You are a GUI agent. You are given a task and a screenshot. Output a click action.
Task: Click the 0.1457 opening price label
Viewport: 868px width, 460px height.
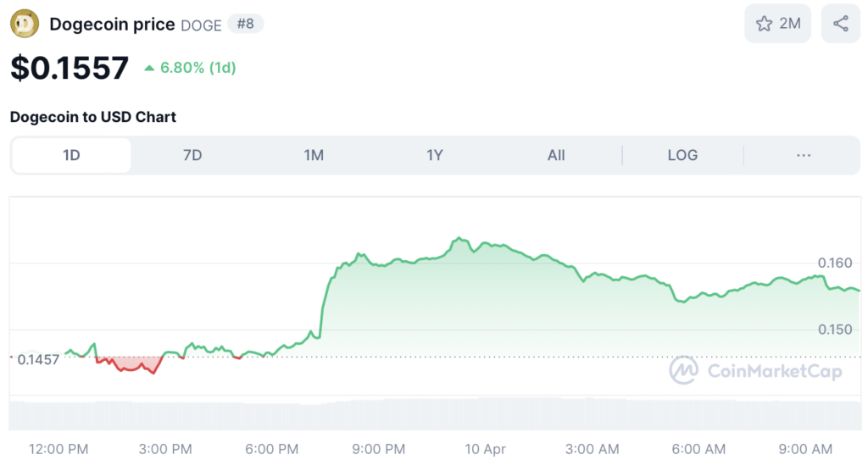[x=38, y=360]
